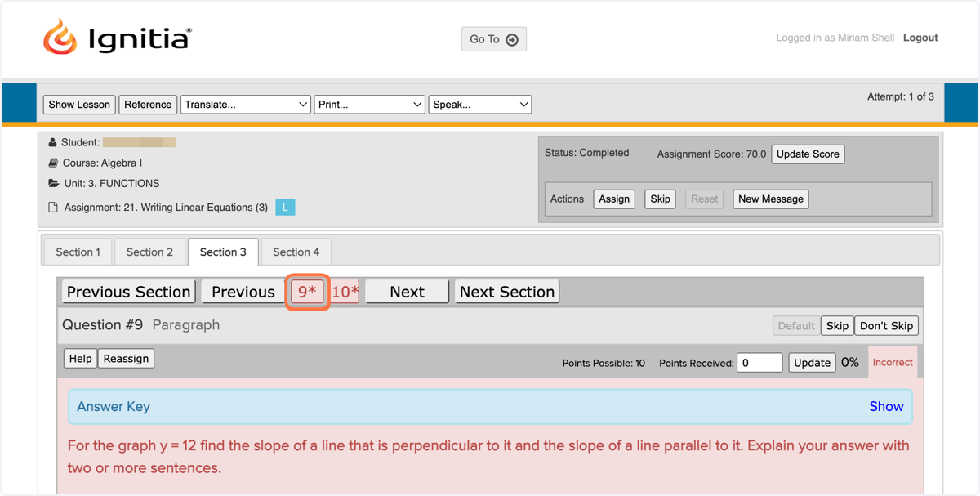Click the Update points button
Viewport: 980px width, 496px height.
tap(812, 363)
